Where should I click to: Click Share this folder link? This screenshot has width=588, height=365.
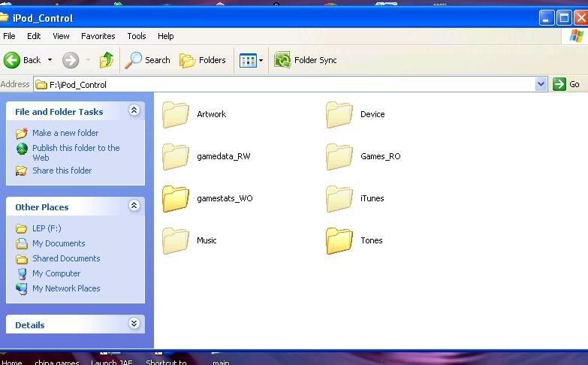coord(62,170)
